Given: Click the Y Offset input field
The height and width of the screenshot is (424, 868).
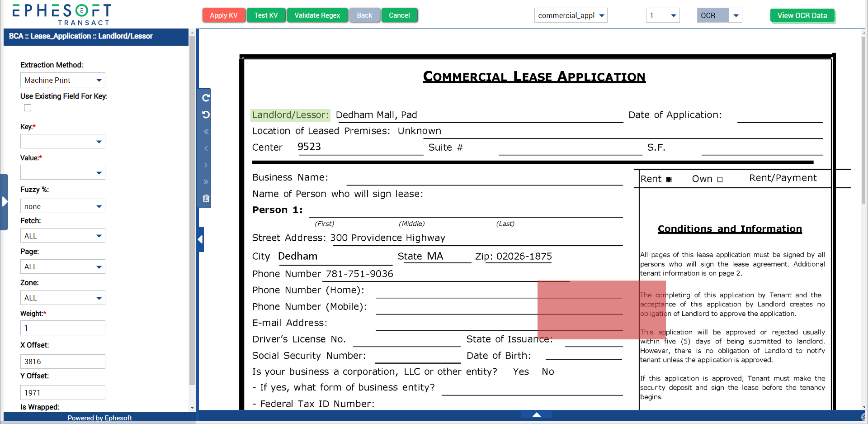Looking at the screenshot, I should (63, 393).
